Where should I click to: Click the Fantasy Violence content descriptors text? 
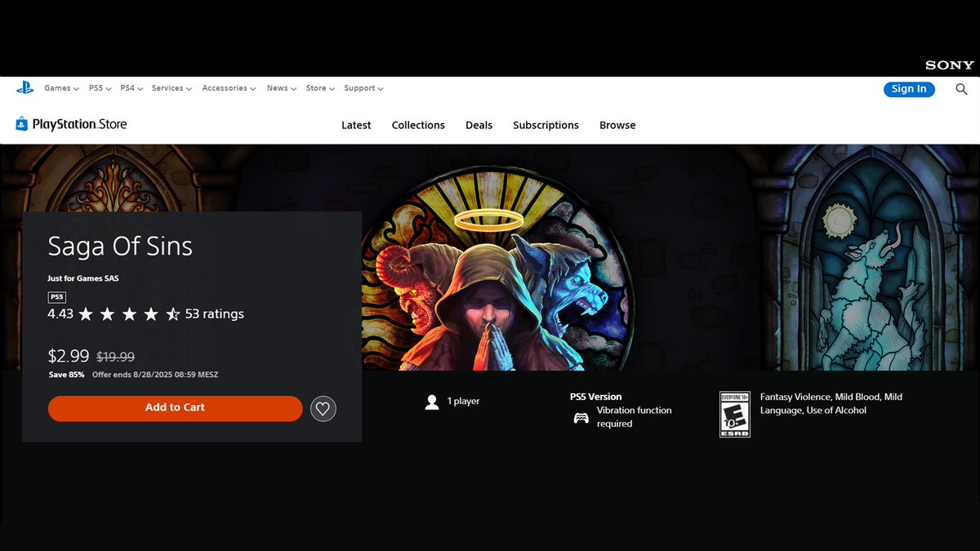point(831,403)
